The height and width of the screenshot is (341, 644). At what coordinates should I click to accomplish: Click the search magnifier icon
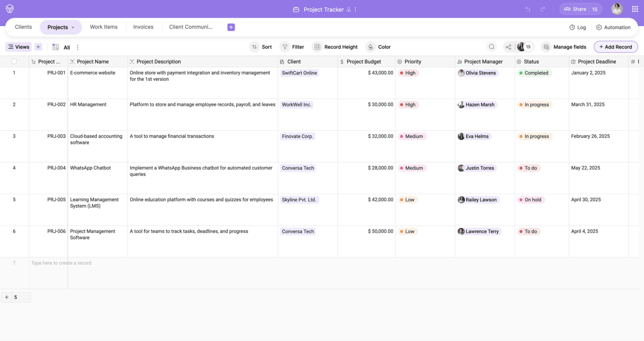coord(492,47)
